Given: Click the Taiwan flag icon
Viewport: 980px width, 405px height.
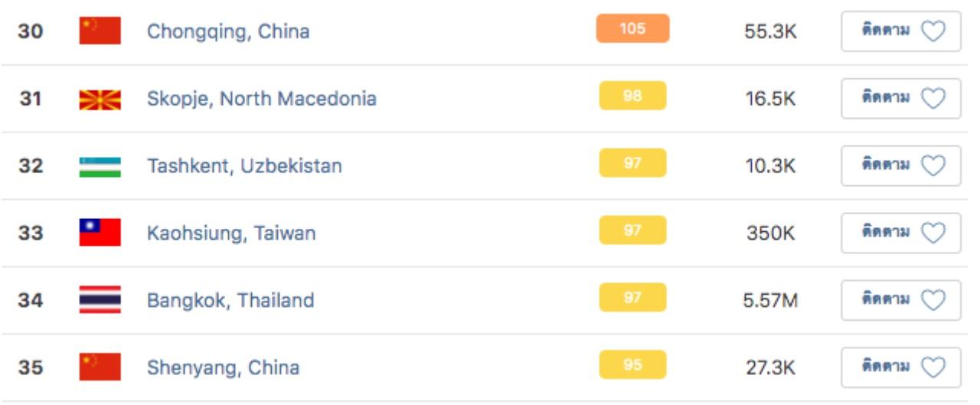Looking at the screenshot, I should tap(100, 233).
